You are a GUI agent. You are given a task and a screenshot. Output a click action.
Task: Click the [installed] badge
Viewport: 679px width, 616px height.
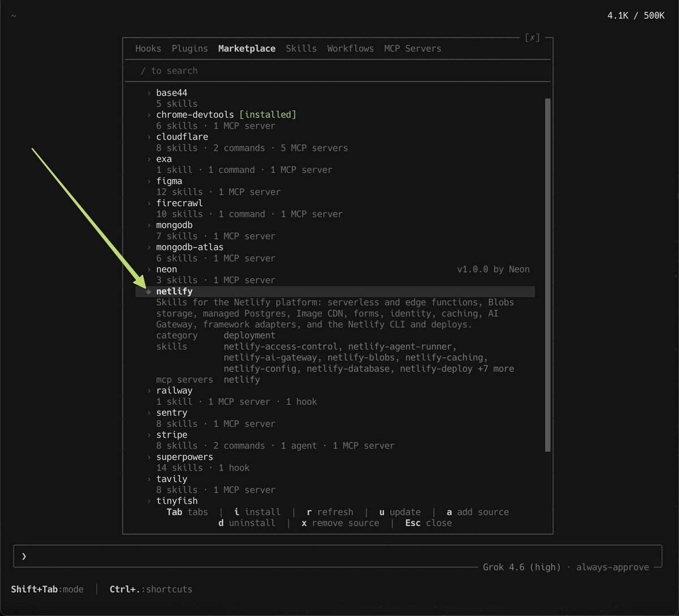268,115
